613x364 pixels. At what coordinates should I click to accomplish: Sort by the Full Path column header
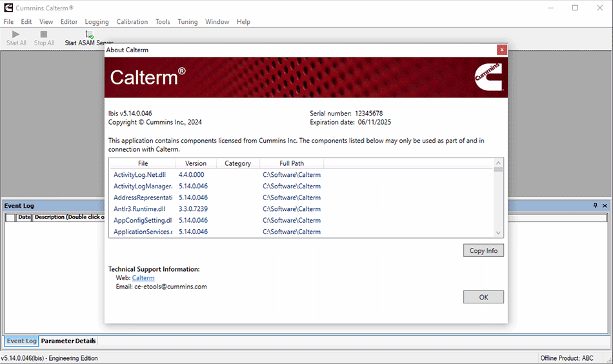[292, 163]
